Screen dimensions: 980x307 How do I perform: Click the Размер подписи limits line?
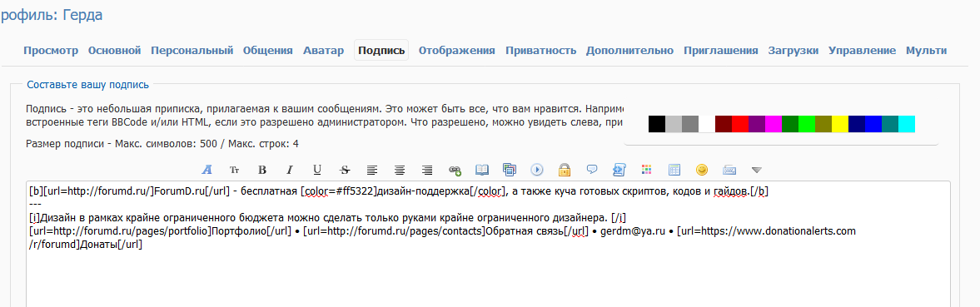pos(162,143)
